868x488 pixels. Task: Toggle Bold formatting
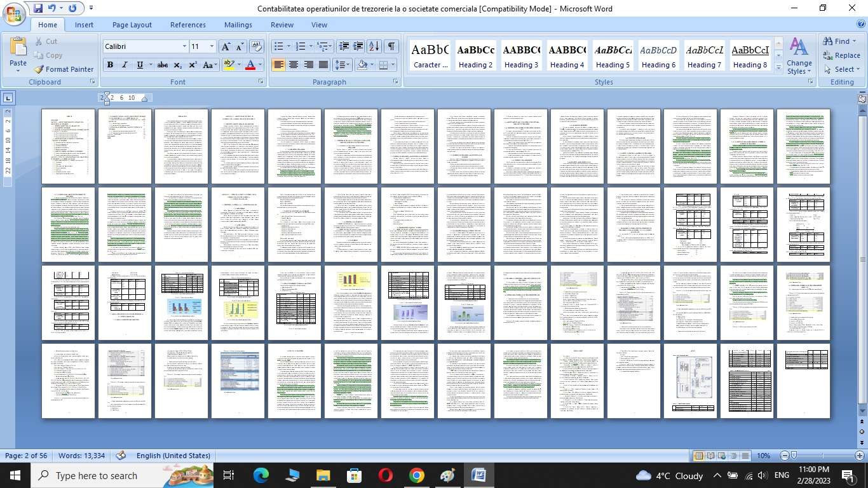tap(110, 65)
